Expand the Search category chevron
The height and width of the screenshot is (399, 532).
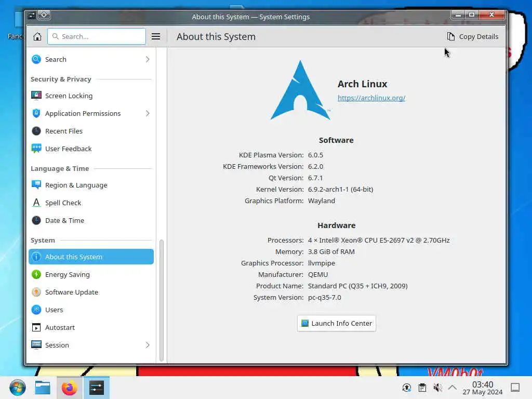(x=148, y=59)
